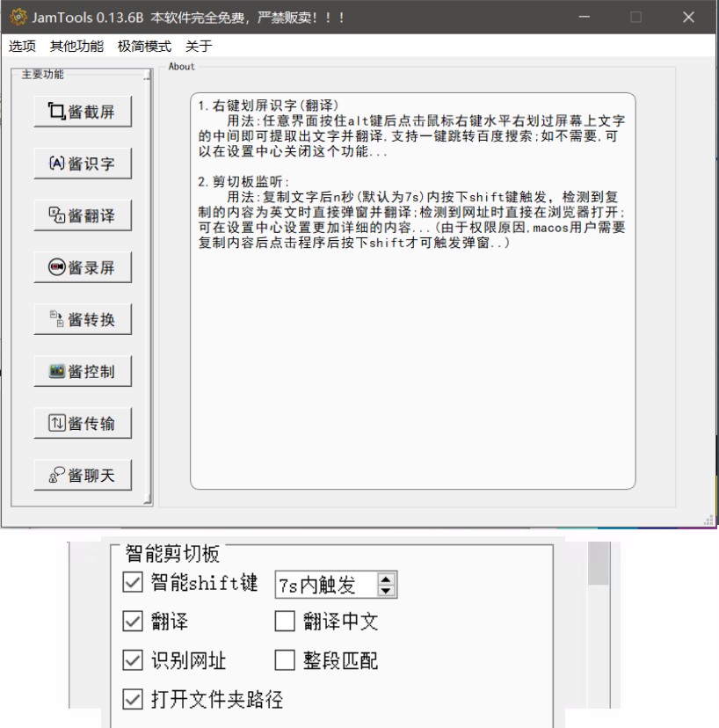Click the '1.右键划屏识字(翻译)' heading text
The width and height of the screenshot is (719, 728).
[x=268, y=106]
